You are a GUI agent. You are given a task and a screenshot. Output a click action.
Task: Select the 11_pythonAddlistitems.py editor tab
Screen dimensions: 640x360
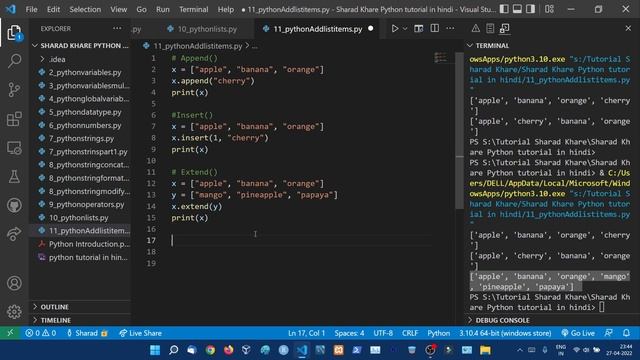click(x=317, y=29)
